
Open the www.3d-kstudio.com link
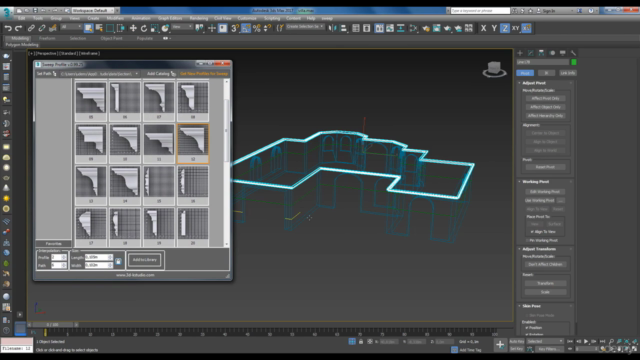[135, 275]
